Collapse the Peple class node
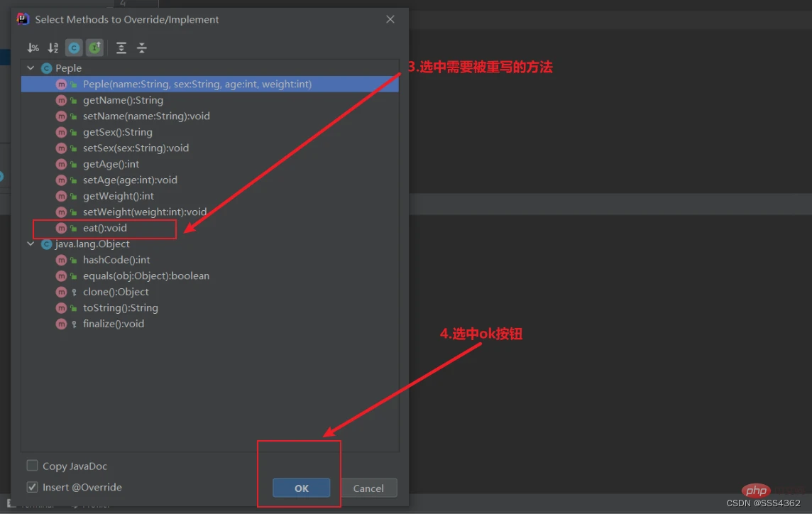812x514 pixels. pos(31,68)
